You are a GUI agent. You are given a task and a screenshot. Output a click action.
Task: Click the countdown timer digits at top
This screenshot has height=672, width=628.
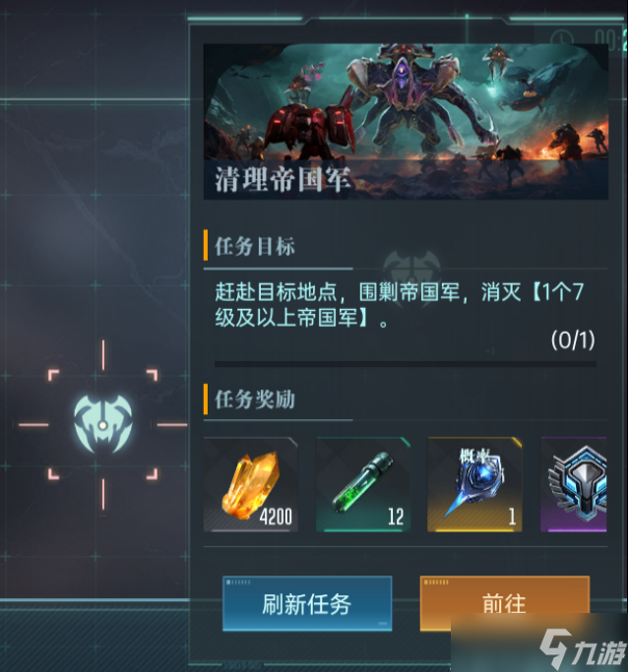(611, 39)
